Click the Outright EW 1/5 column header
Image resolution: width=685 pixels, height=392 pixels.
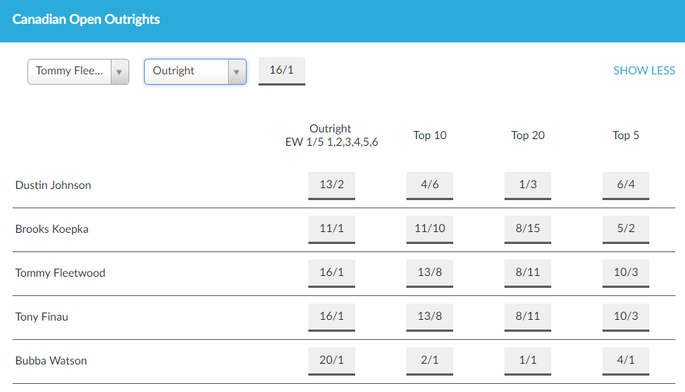coord(332,135)
